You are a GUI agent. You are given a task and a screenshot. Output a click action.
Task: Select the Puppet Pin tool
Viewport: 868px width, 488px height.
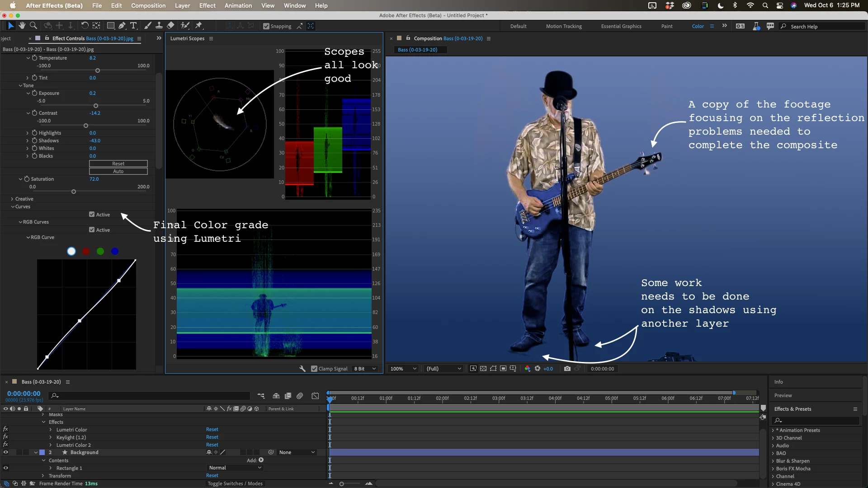coord(198,26)
